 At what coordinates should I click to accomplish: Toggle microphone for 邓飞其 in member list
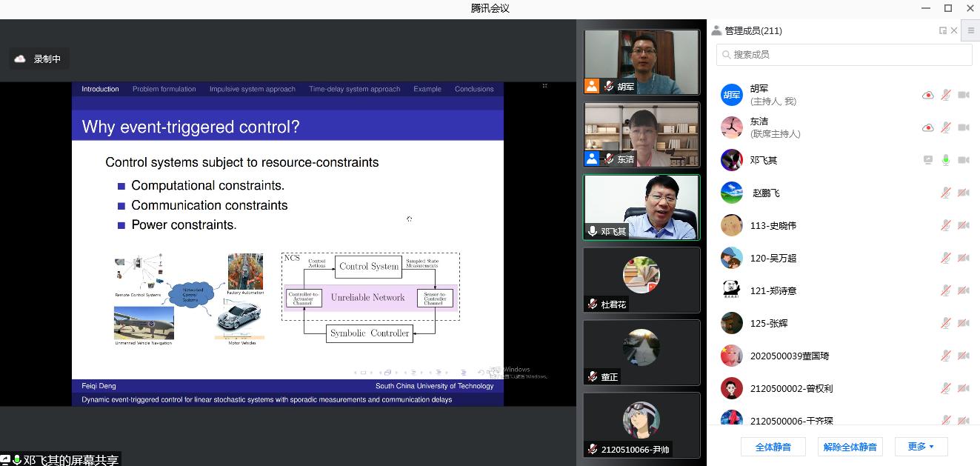point(946,160)
